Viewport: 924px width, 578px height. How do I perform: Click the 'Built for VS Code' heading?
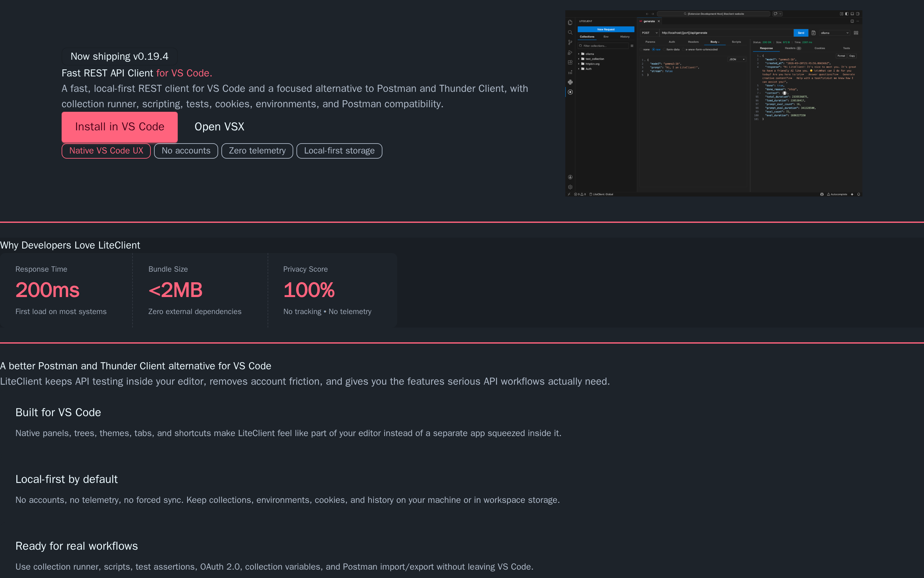click(x=58, y=413)
